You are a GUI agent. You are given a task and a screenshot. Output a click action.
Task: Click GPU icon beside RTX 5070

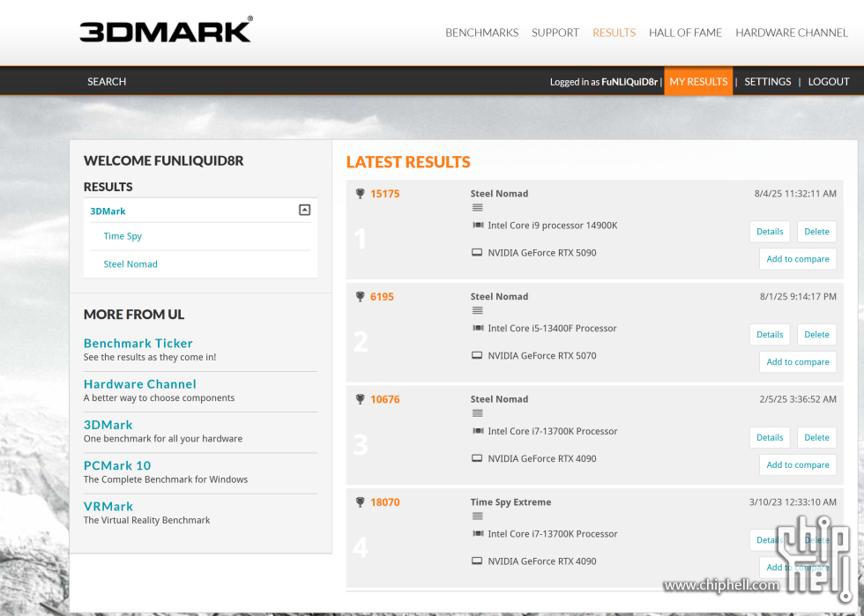point(477,356)
